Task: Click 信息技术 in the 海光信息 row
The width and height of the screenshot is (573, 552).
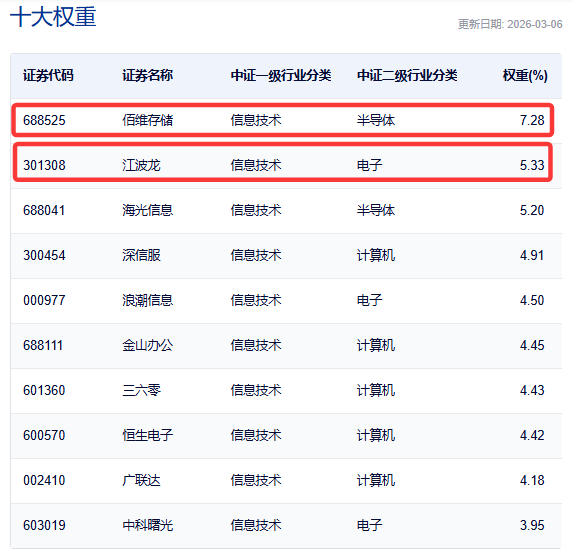Action: (x=256, y=210)
